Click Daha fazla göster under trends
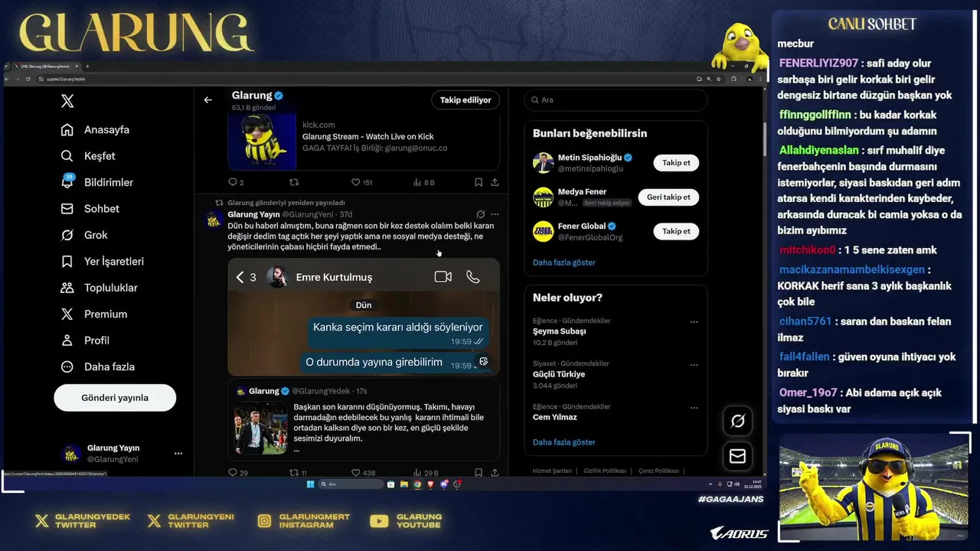This screenshot has height=551, width=980. pos(563,442)
